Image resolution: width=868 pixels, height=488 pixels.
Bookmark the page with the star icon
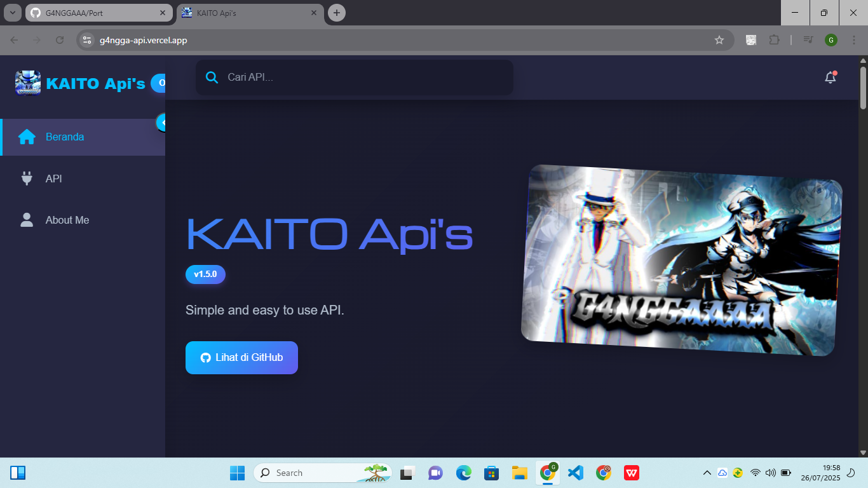coord(719,39)
